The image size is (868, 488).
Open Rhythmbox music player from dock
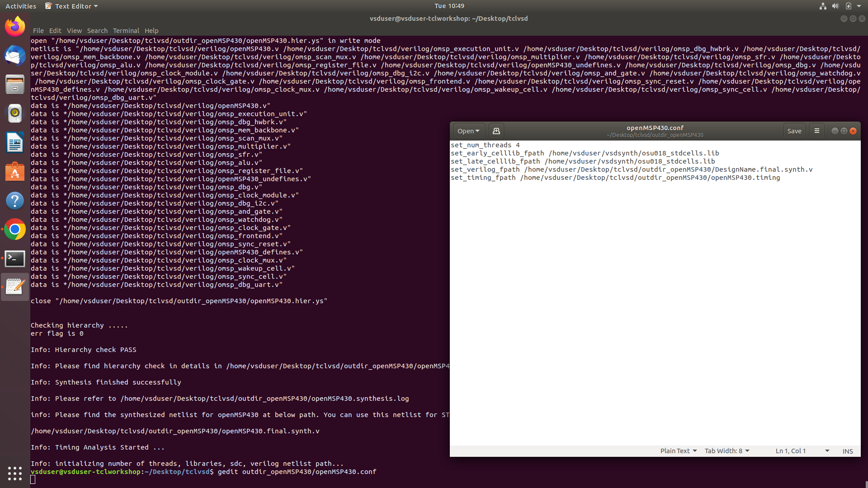pos(15,113)
